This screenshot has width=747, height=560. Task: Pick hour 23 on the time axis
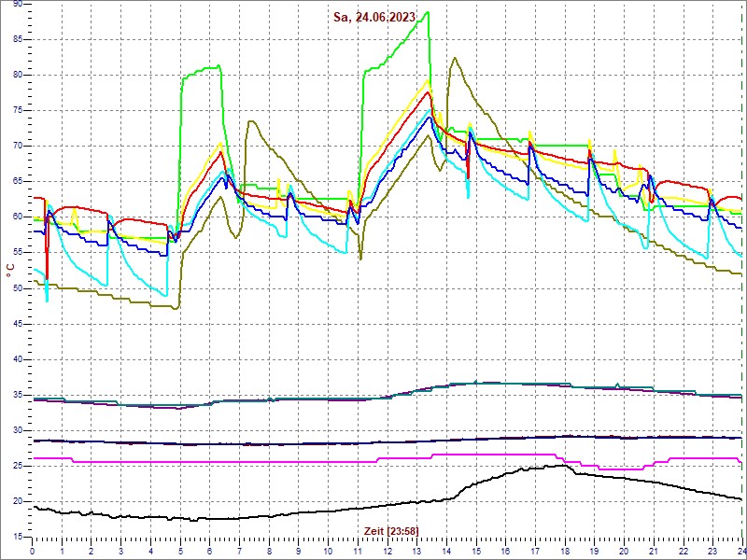point(712,550)
